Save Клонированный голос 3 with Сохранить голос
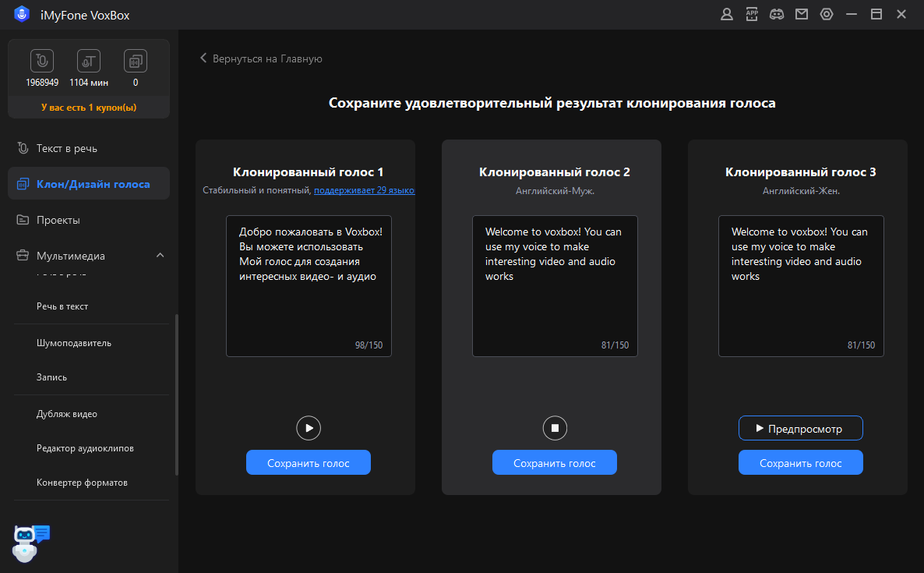 click(x=801, y=463)
